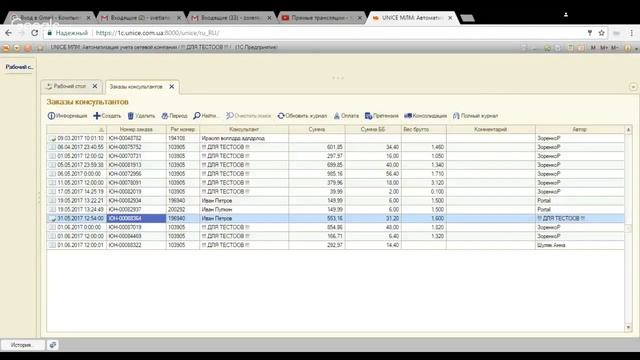Click the sum cell 601,85

317,147
